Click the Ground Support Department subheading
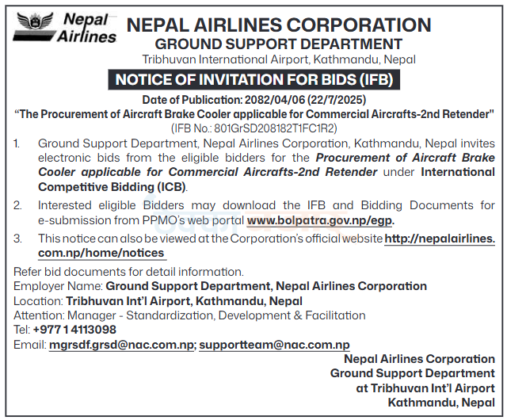Image resolution: width=507 pixels, height=420 pixels. 278,44
